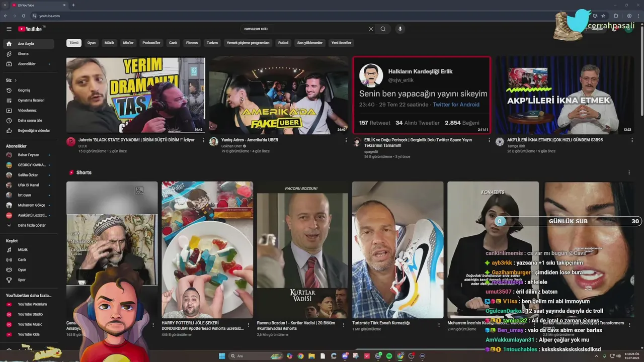Open the Shorts shelf options menu
This screenshot has height=362, width=644.
[x=629, y=172]
